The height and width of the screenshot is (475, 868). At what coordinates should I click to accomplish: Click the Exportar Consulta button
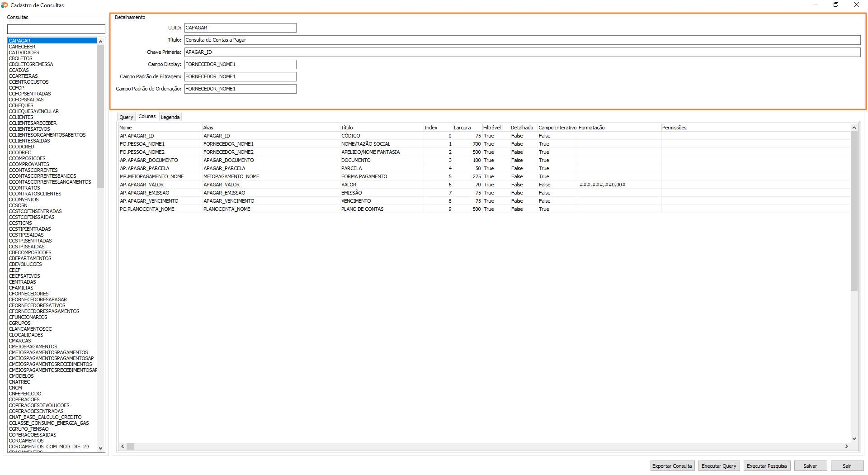point(672,466)
